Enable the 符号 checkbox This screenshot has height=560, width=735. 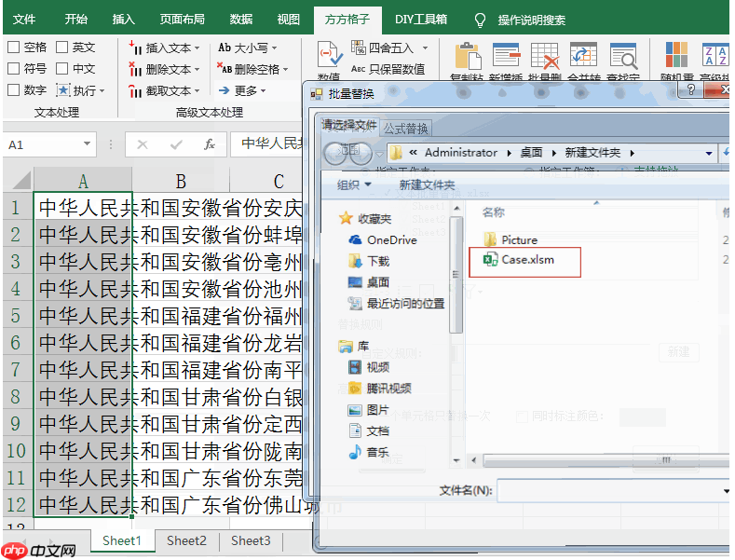(14, 68)
